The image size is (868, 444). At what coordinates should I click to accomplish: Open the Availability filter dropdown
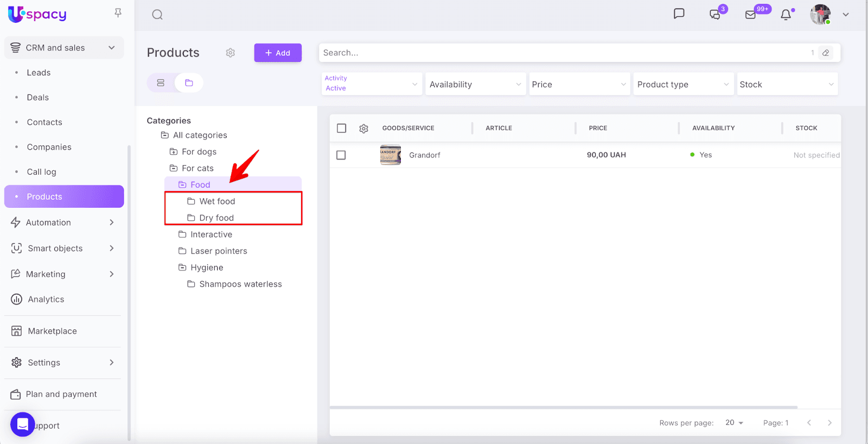click(475, 85)
